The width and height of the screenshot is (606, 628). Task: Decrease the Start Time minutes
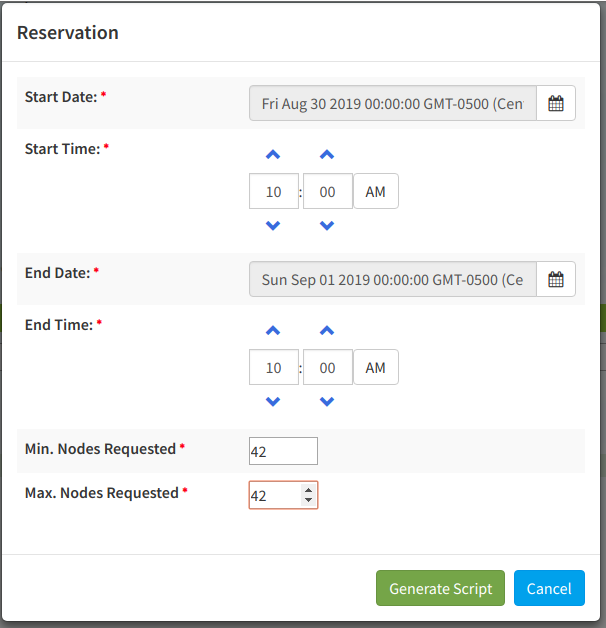pos(327,226)
